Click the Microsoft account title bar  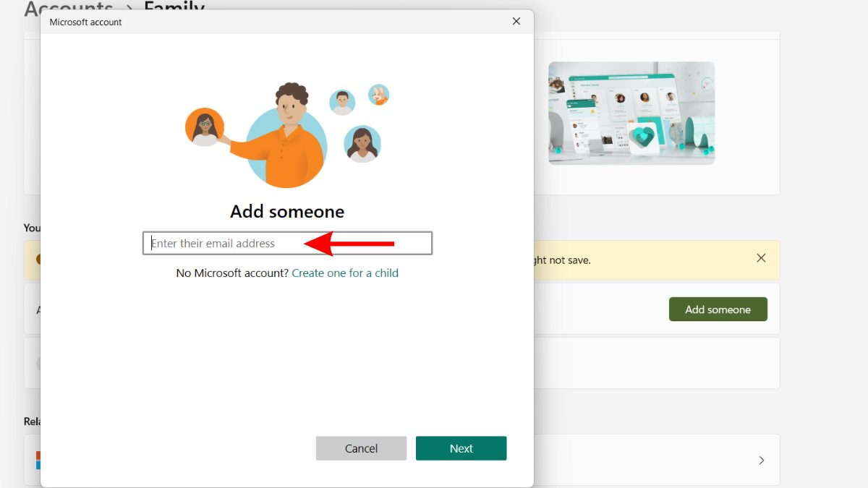[x=275, y=22]
